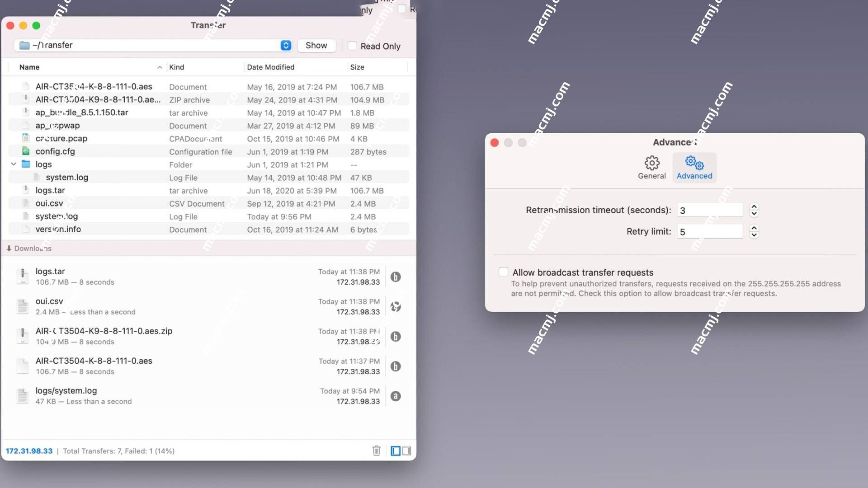Switch to the General settings tab
Image resolution: width=868 pixels, height=488 pixels.
click(x=652, y=168)
